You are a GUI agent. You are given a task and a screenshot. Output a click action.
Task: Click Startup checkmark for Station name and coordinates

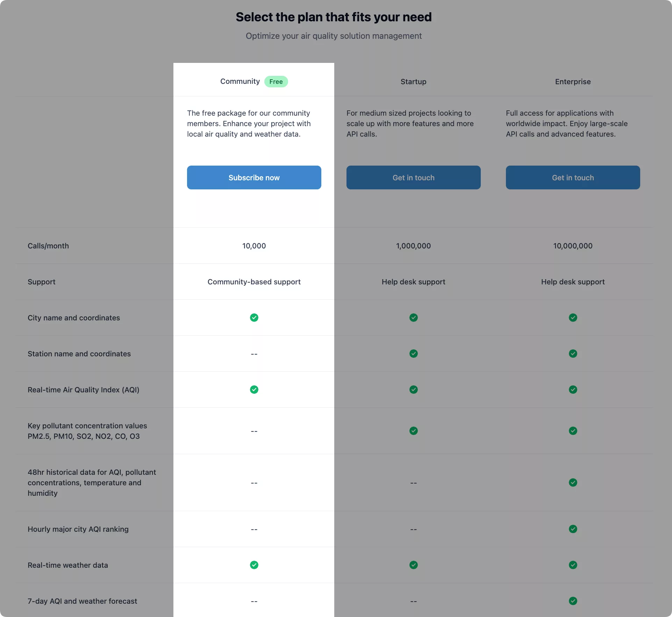coord(414,354)
